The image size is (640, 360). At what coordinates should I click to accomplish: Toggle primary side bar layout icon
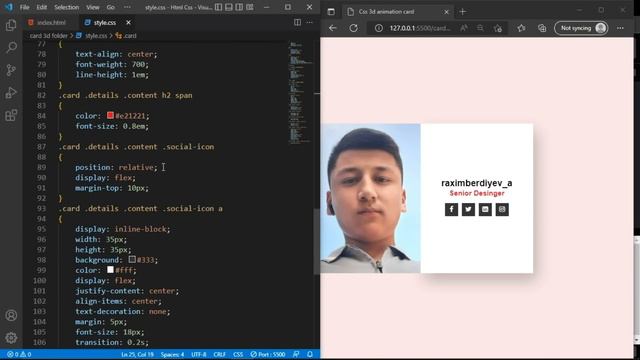pyautogui.click(x=218, y=7)
